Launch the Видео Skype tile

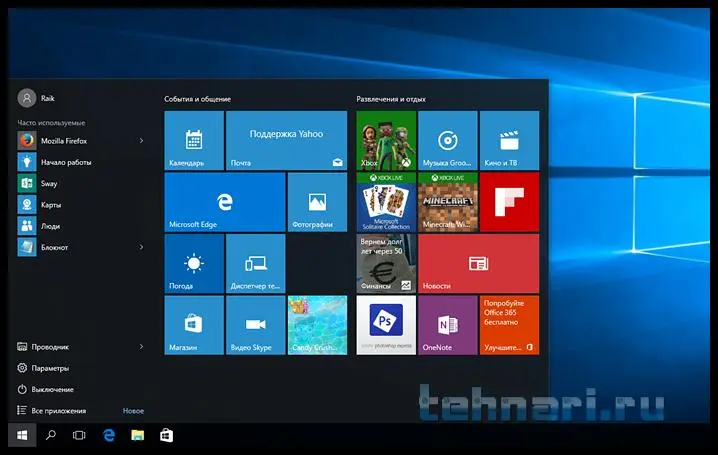[x=256, y=325]
